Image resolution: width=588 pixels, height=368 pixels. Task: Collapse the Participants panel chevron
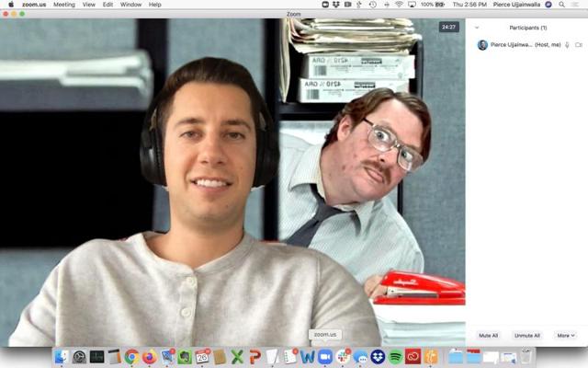click(477, 28)
